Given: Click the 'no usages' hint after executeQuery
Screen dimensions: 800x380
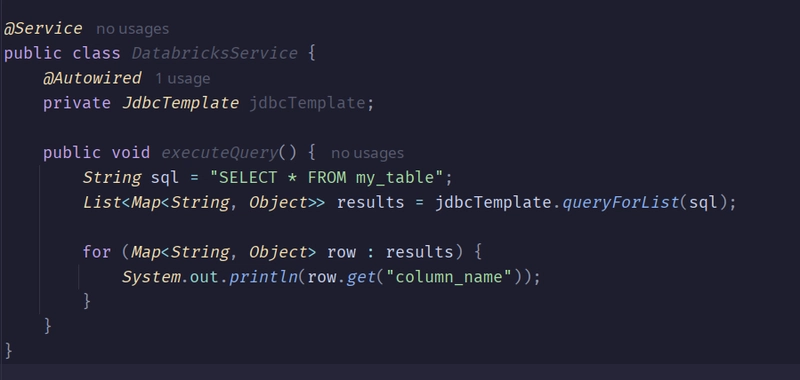Looking at the screenshot, I should click(x=367, y=153).
